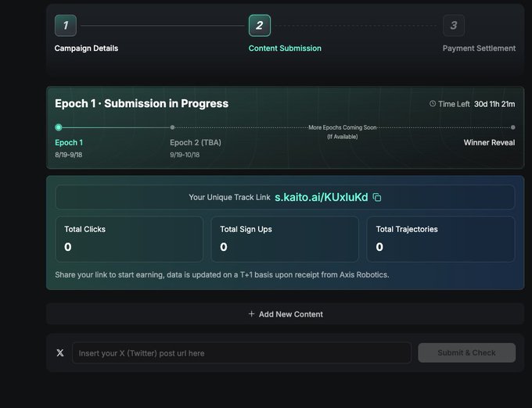Click the Submit & Check button
Screen dimensions: 532x408
(467, 353)
